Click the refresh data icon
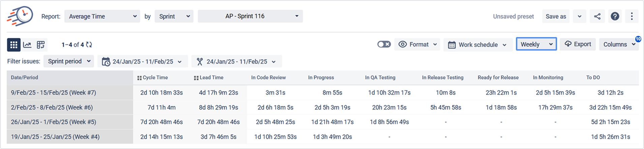The height and width of the screenshot is (149, 644). pyautogui.click(x=89, y=44)
